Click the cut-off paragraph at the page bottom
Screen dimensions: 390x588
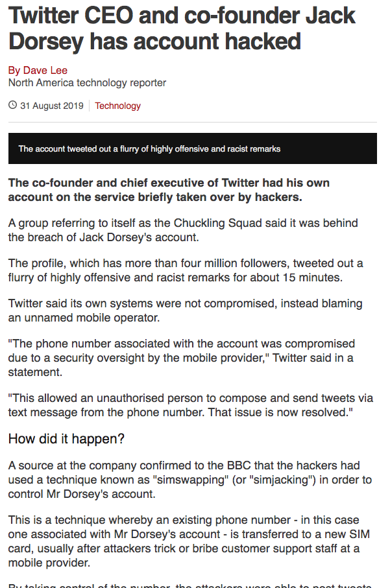pyautogui.click(x=189, y=584)
